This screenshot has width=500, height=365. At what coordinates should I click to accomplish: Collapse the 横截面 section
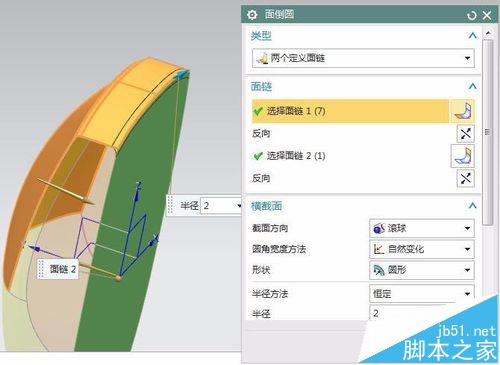(x=472, y=206)
